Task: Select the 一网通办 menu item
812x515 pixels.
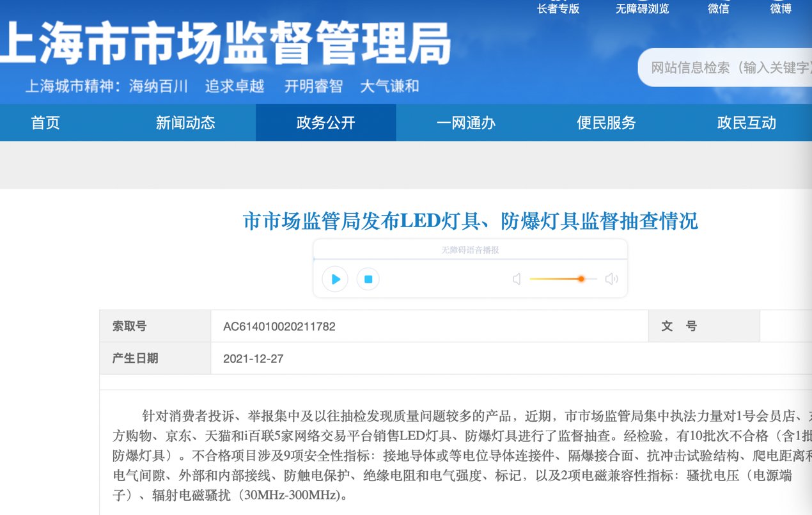Action: coord(466,123)
